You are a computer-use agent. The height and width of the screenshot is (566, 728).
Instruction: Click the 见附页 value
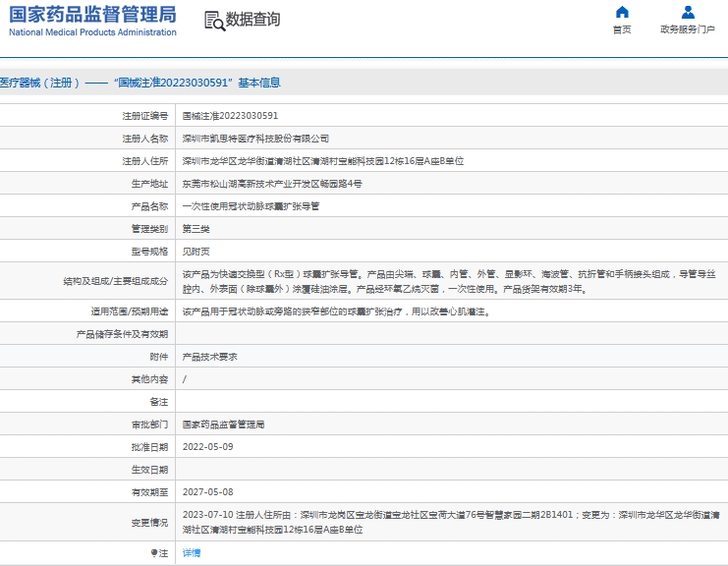pyautogui.click(x=196, y=252)
